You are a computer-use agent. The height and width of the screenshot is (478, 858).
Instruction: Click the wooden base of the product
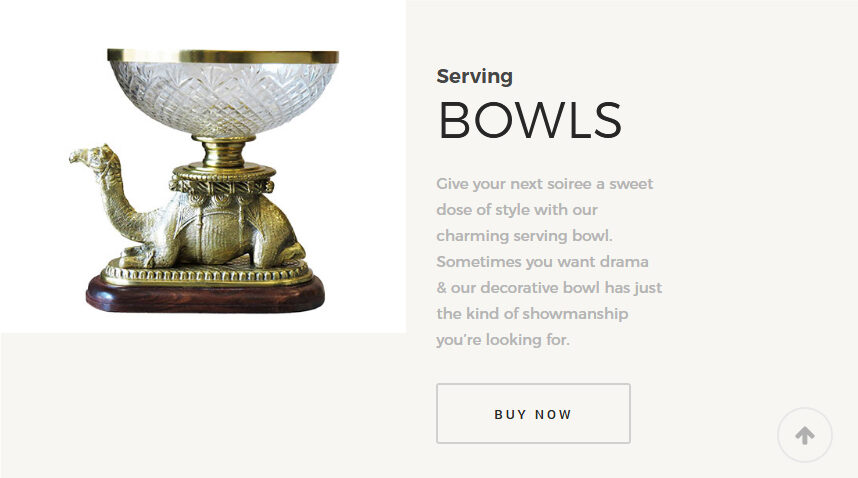pyautogui.click(x=205, y=294)
